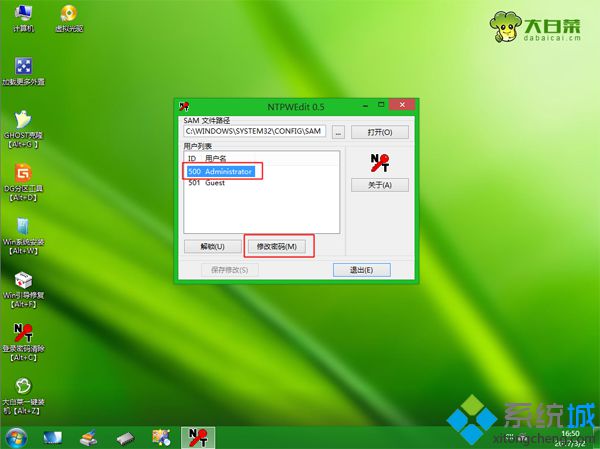Click the 解锁(U) button
600x449 pixels.
coord(212,246)
